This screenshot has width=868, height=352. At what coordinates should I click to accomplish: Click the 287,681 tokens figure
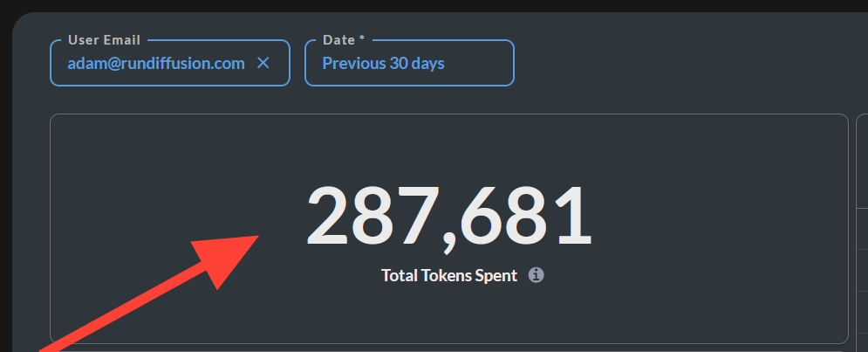click(x=449, y=217)
